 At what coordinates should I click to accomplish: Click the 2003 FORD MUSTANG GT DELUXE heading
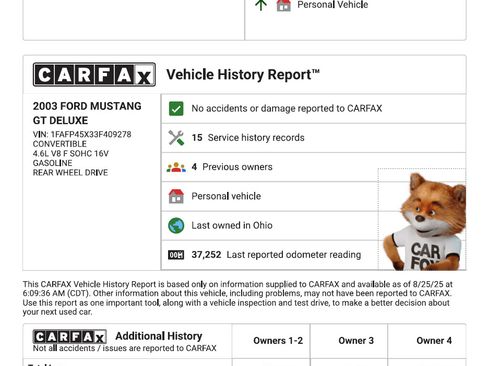[x=87, y=113]
